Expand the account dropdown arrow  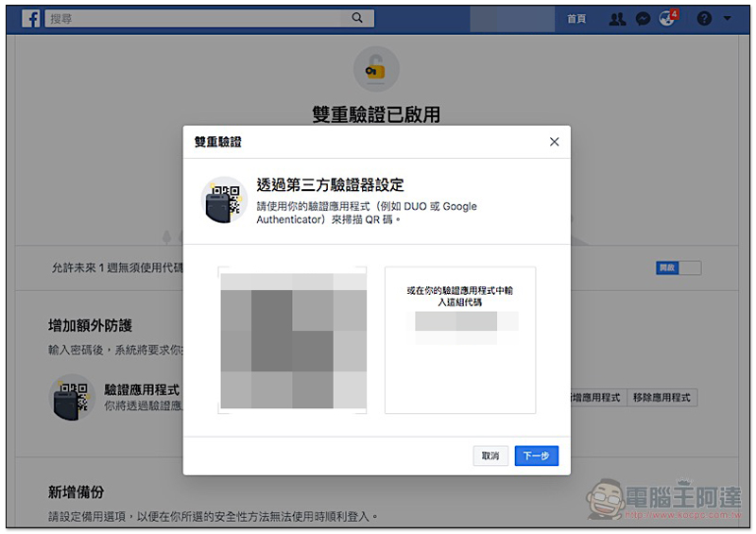pos(727,19)
